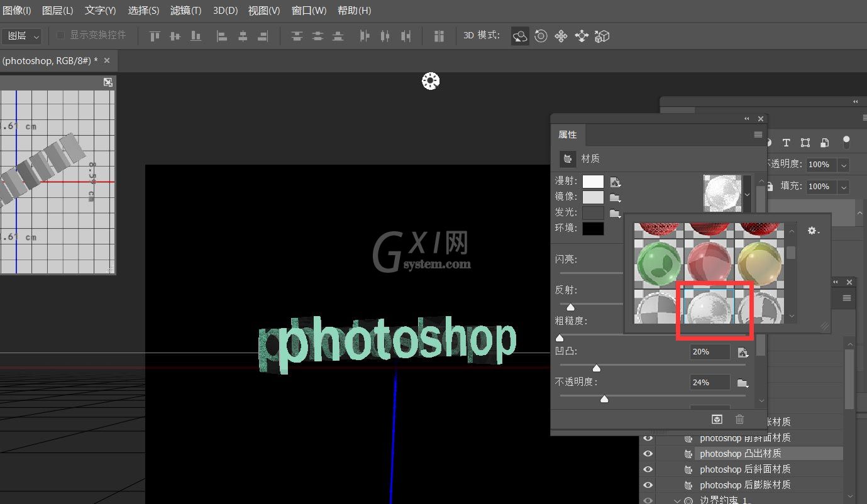Distribute top edges icon
The height and width of the screenshot is (504, 867).
(x=297, y=36)
